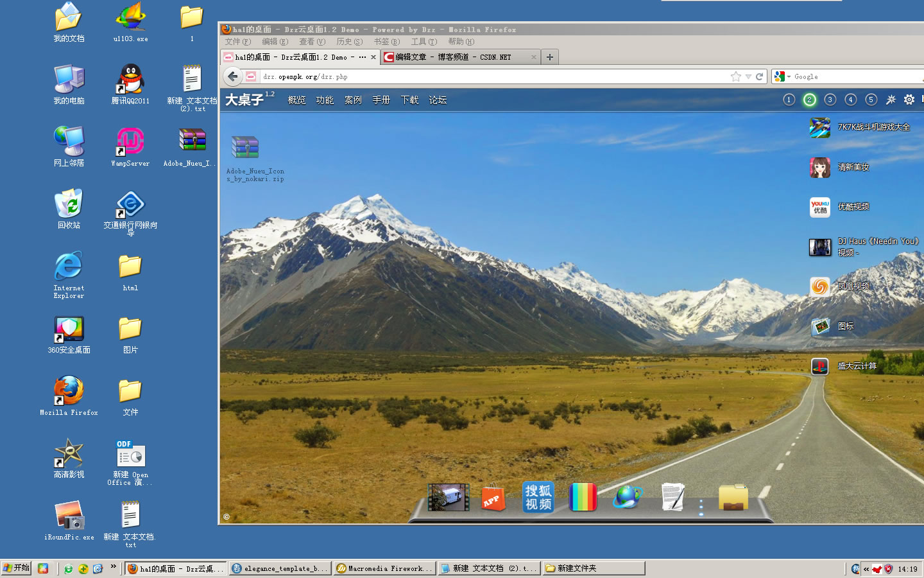Open the yellow folder icon in the dock

[733, 497]
